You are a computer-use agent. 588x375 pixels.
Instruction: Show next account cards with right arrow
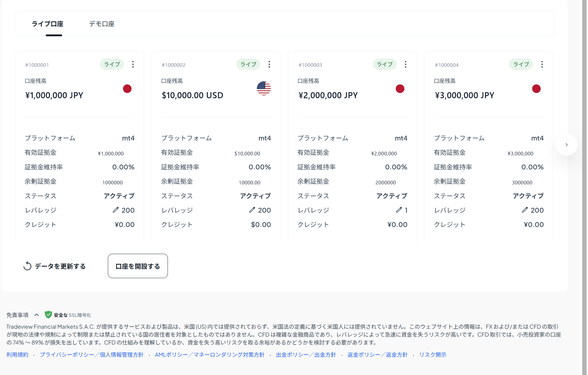[566, 145]
